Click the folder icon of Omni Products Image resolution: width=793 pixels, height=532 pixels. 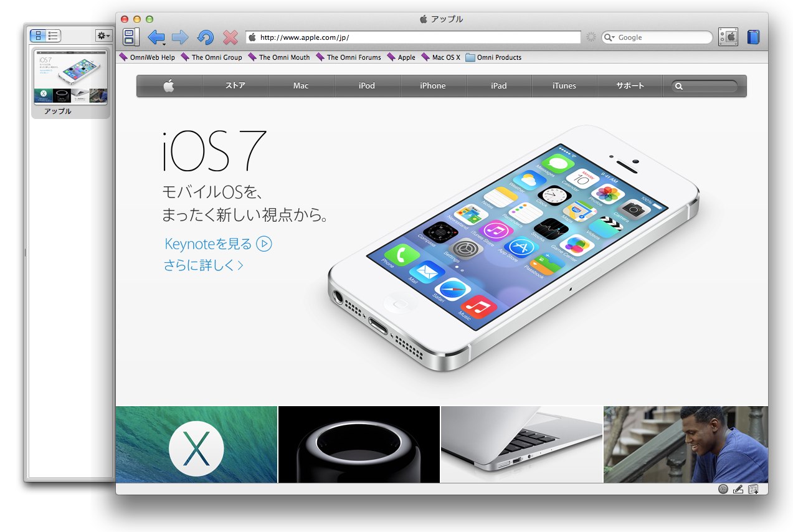coord(470,57)
